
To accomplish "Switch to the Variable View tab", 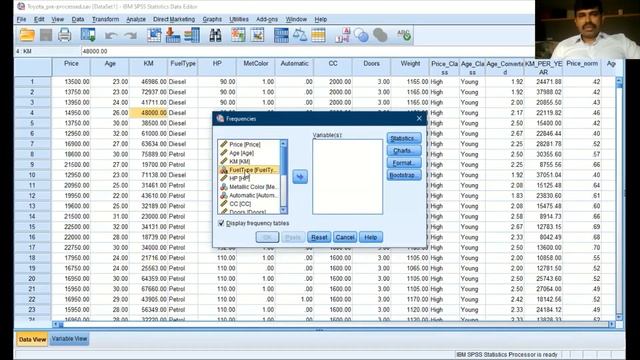I will [69, 339].
